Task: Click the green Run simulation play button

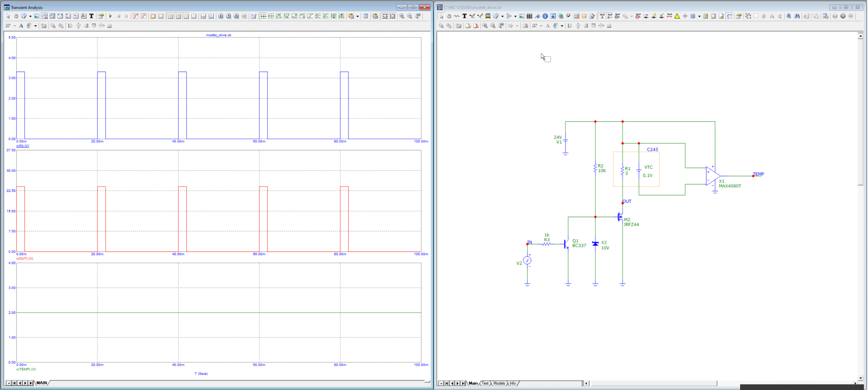Action: 110,16
